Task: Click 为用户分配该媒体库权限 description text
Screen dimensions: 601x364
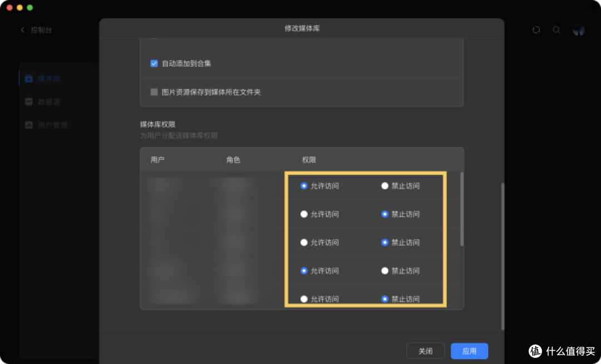Action: point(179,136)
